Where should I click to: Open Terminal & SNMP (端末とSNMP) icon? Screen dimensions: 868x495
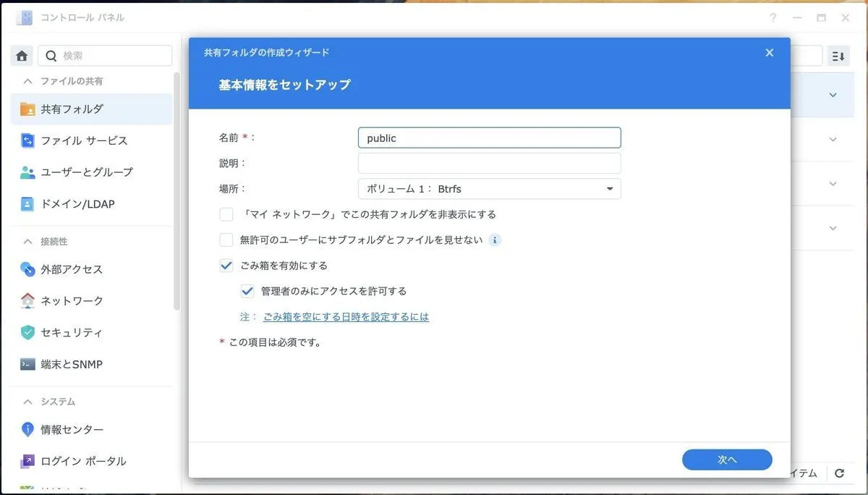tap(27, 365)
